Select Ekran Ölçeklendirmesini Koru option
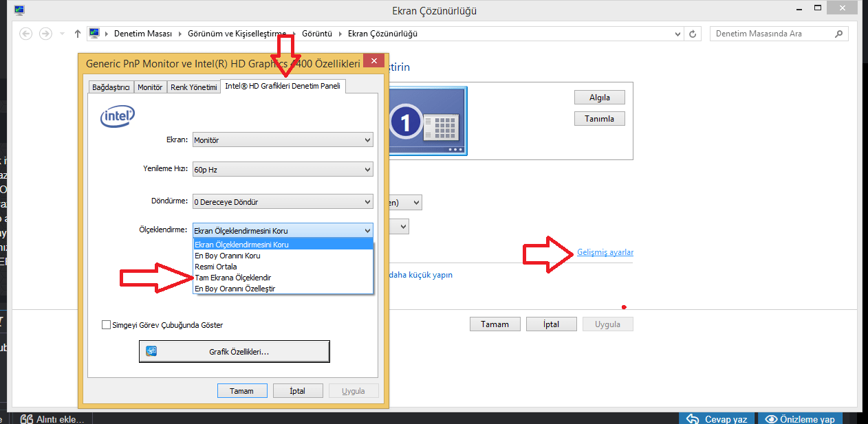The height and width of the screenshot is (424, 868). tap(283, 245)
